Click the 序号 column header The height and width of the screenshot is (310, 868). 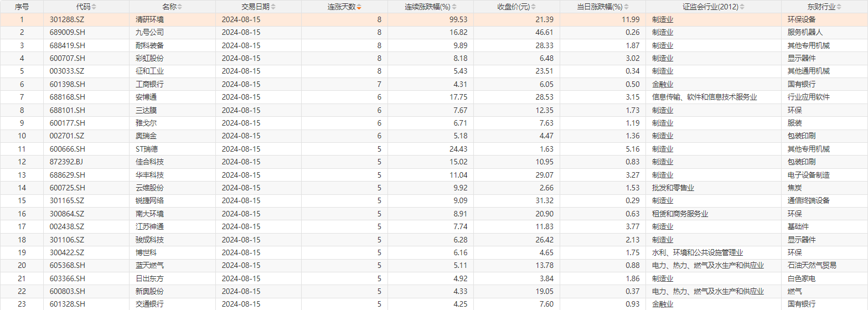pyautogui.click(x=22, y=7)
